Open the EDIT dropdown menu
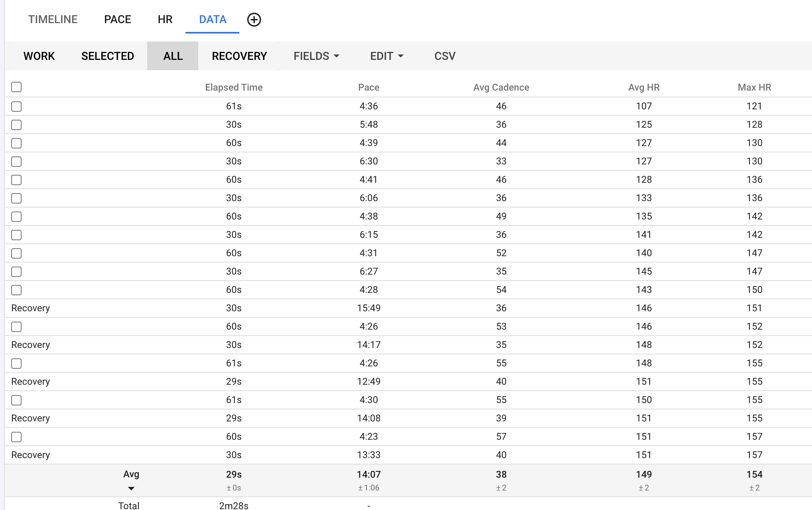This screenshot has width=812, height=510. click(386, 56)
